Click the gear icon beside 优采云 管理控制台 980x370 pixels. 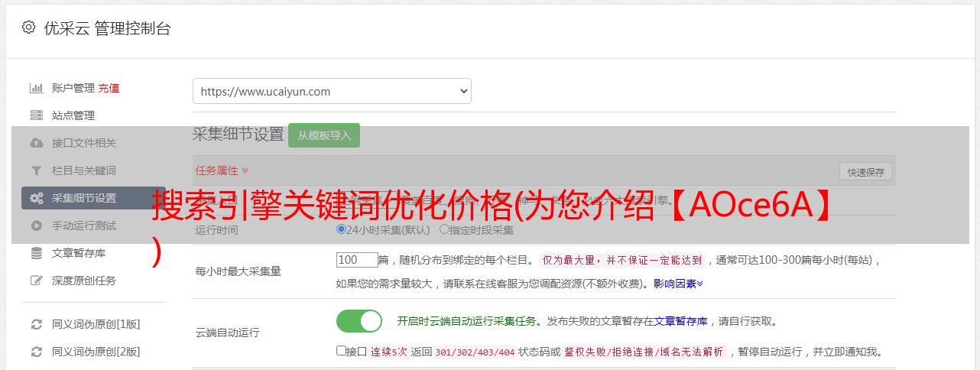click(28, 28)
